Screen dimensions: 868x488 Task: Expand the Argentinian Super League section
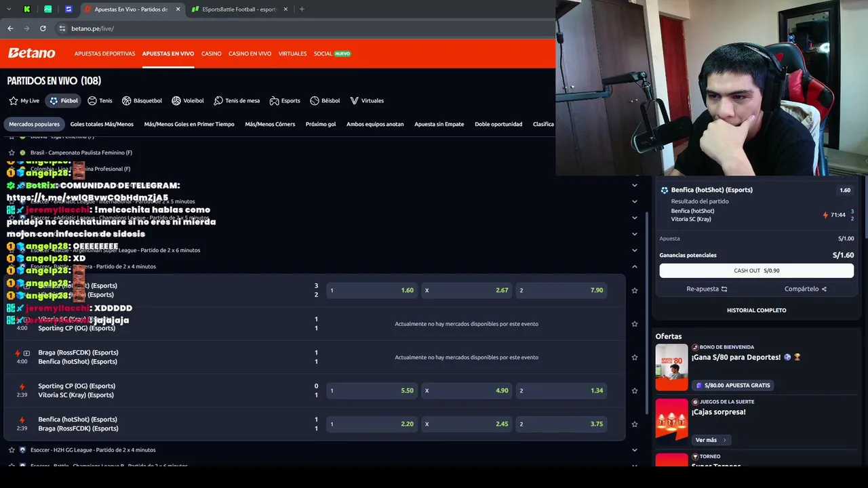tap(635, 250)
